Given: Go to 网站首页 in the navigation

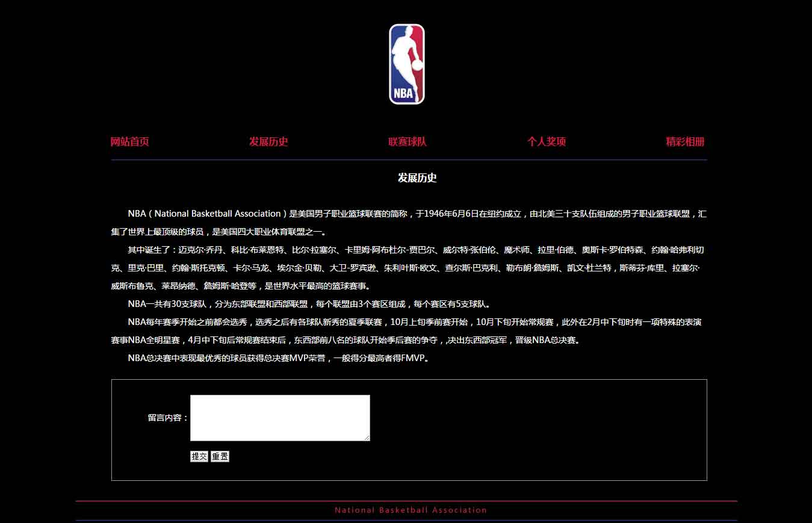Looking at the screenshot, I should click(129, 142).
